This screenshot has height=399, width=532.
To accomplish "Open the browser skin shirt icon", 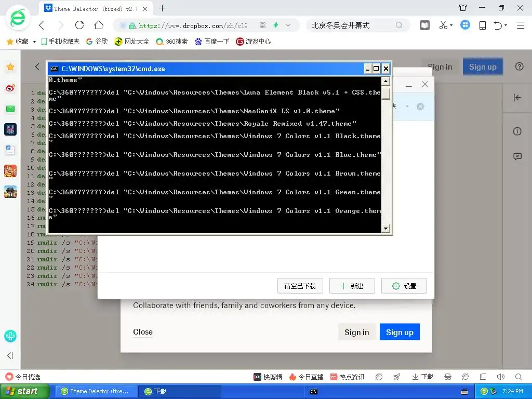I will tap(463, 8).
